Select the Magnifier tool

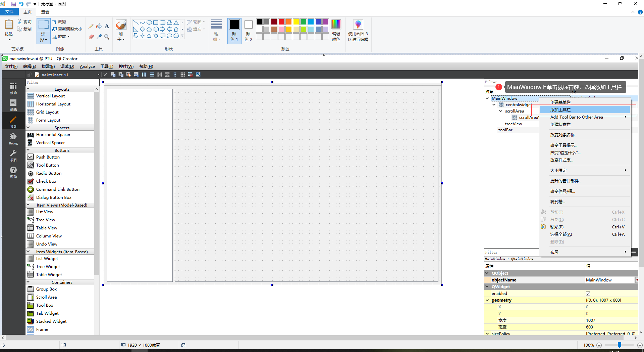[107, 37]
